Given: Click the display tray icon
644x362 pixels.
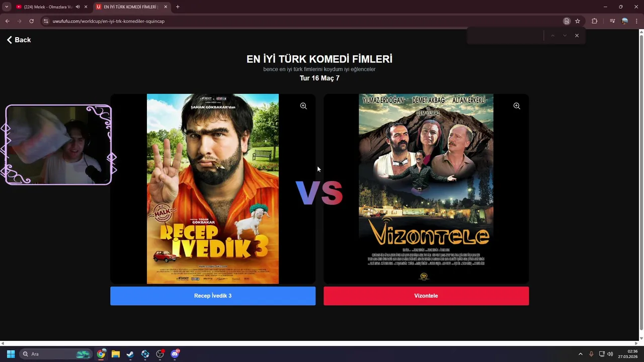Looking at the screenshot, I should [x=602, y=354].
